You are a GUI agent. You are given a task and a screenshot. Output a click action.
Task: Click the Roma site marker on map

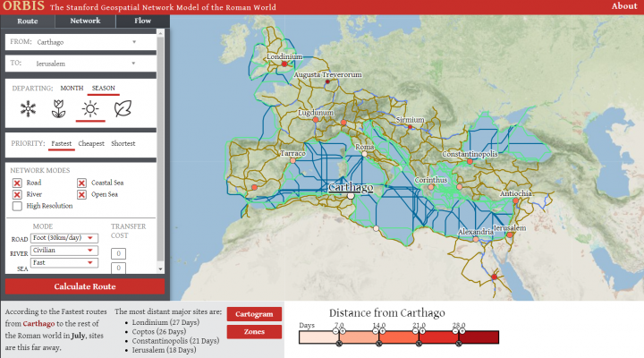(x=365, y=152)
